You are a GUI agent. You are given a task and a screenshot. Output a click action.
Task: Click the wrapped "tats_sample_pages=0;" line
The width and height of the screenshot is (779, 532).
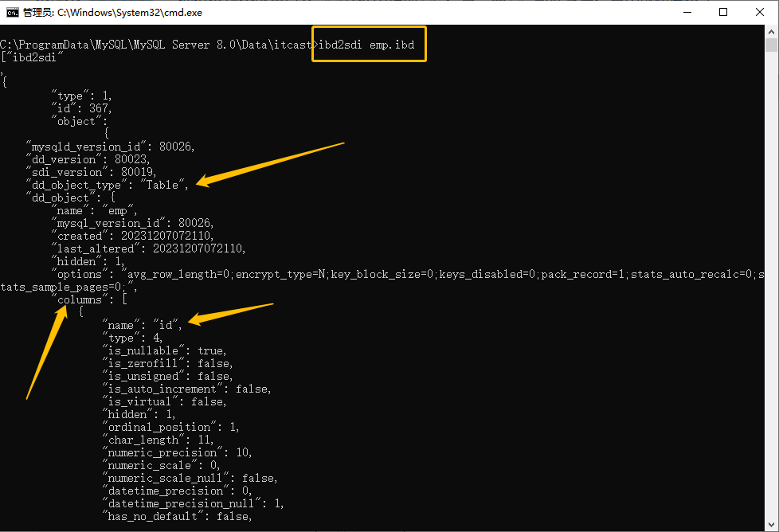click(69, 288)
